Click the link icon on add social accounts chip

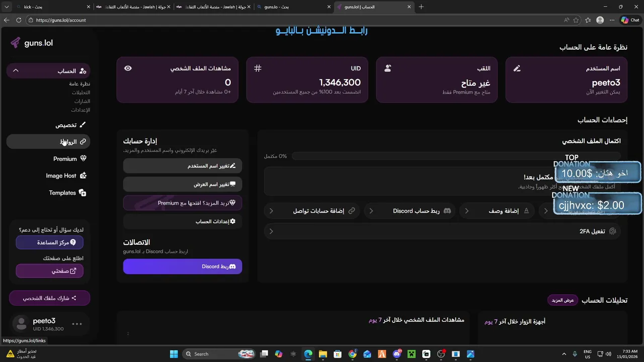(x=352, y=211)
